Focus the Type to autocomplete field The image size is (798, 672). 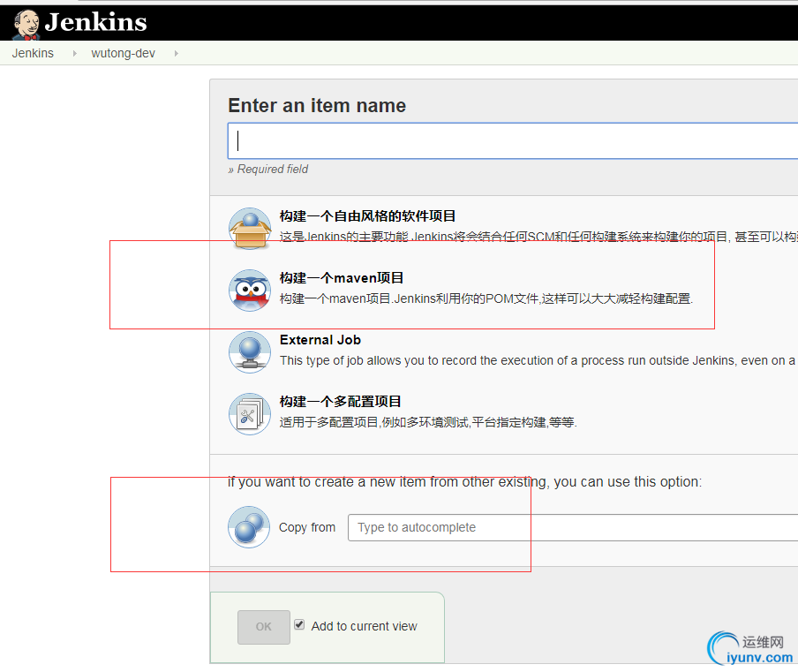(573, 527)
